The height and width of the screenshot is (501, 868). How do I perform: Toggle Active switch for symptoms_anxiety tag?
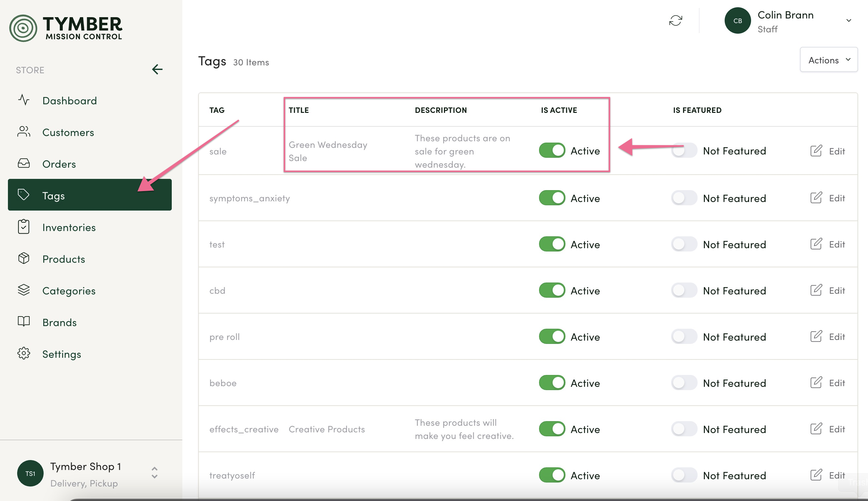(552, 198)
